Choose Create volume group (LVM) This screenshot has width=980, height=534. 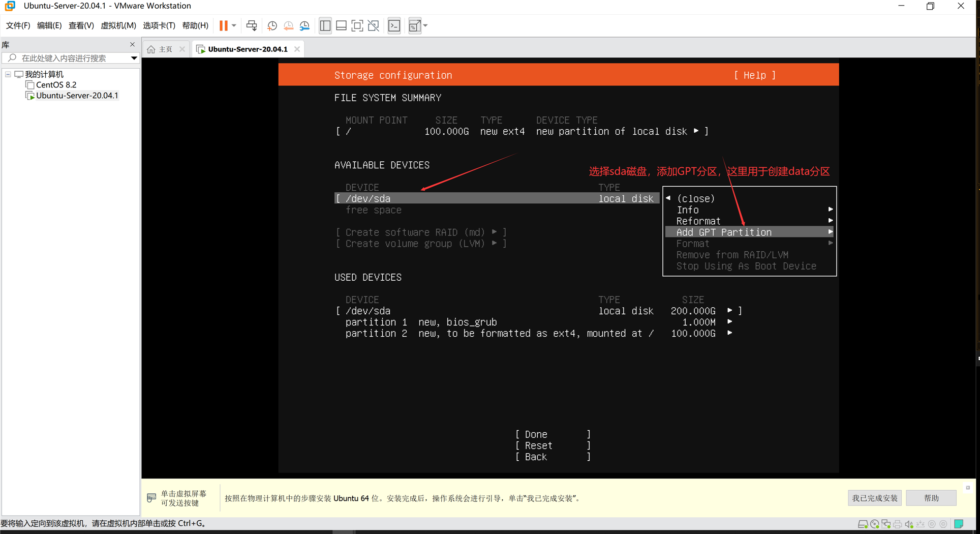coord(421,244)
